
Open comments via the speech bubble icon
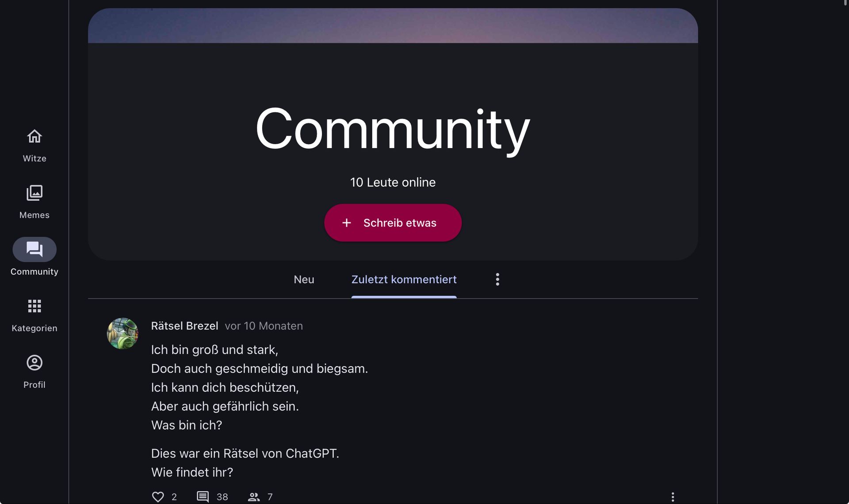(203, 497)
